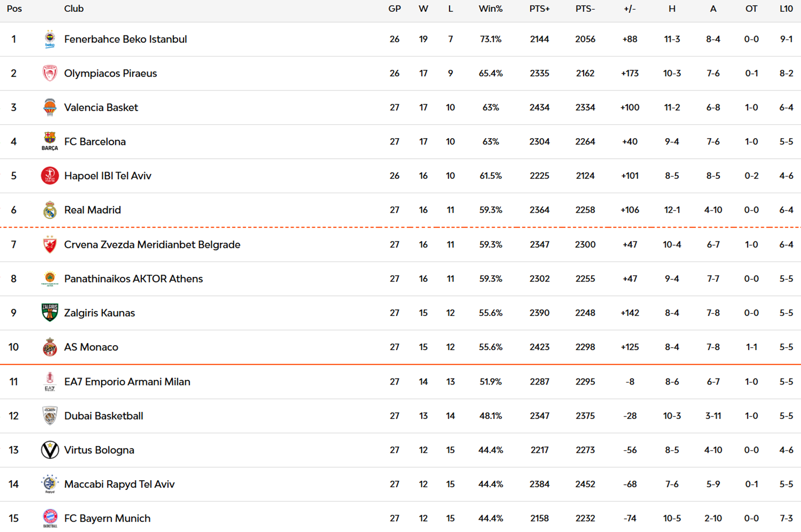Click the +/- column header
The height and width of the screenshot is (532, 801).
(x=629, y=9)
